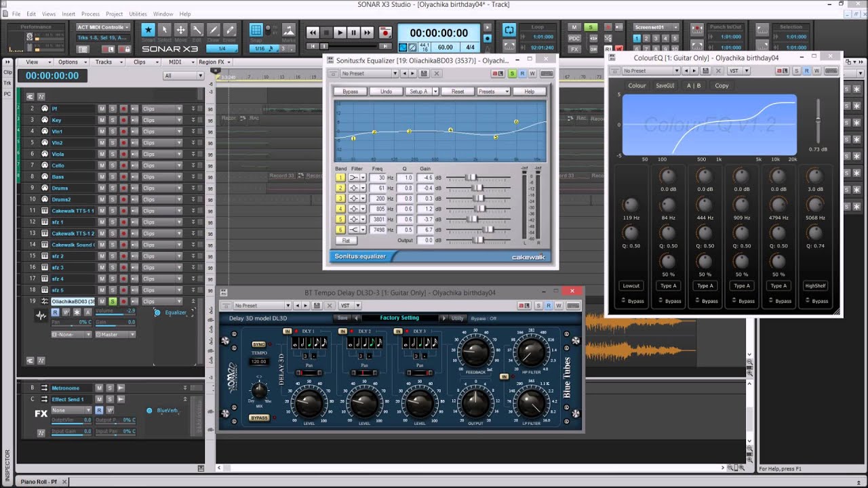Choose the Draw pencil tool
The height and width of the screenshot is (488, 868).
coord(214,30)
